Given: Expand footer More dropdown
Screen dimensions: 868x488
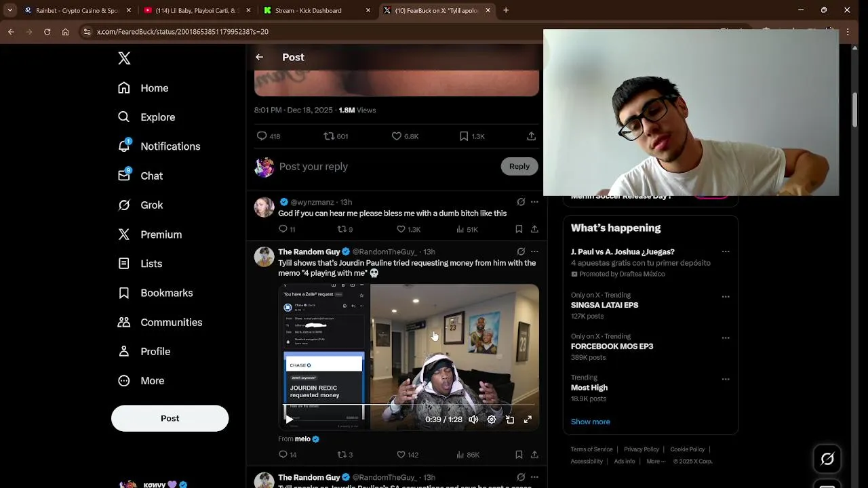Looking at the screenshot, I should click(656, 462).
